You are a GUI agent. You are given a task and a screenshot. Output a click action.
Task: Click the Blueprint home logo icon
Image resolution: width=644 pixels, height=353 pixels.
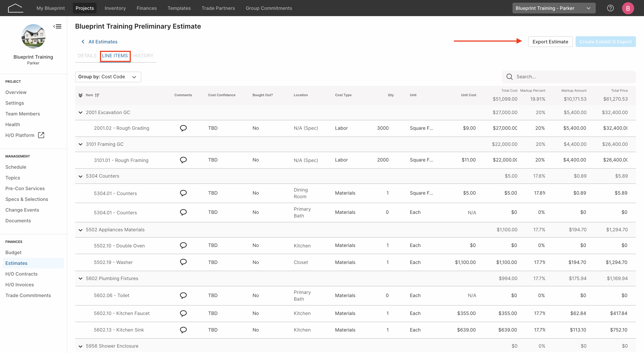pyautogui.click(x=15, y=8)
